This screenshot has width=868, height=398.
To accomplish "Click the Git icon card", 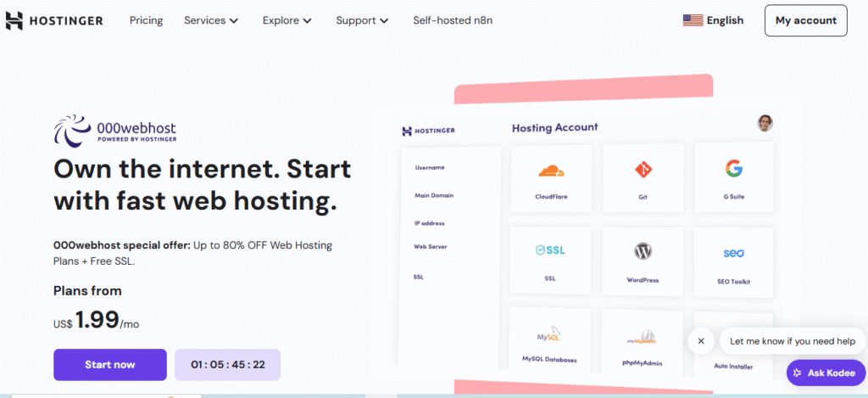I will coord(643,178).
